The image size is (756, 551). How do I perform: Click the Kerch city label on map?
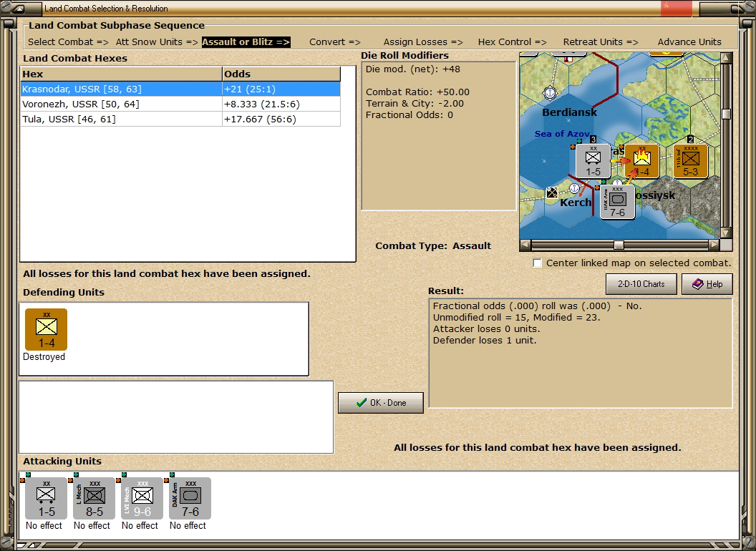point(575,203)
